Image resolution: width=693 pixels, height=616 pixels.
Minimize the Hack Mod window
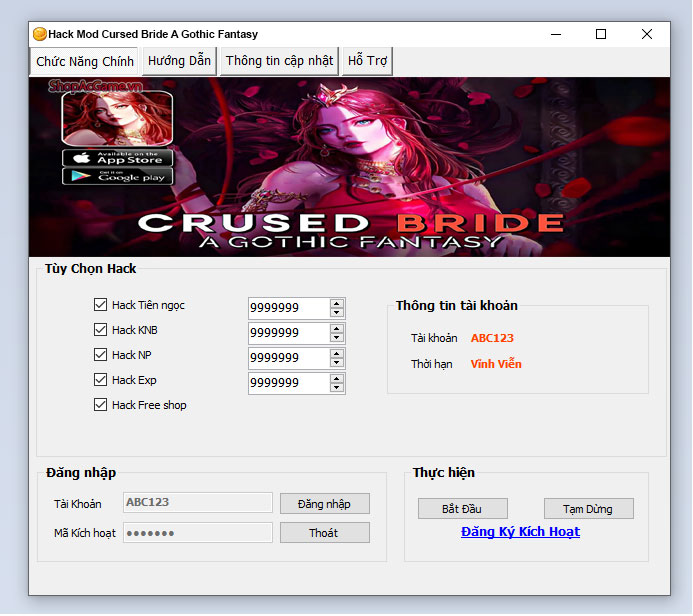coord(556,34)
